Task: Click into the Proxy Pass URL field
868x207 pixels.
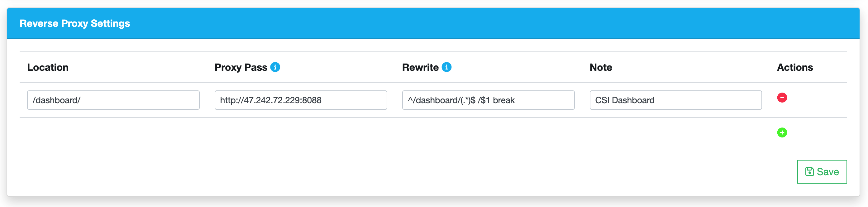Action: (301, 100)
